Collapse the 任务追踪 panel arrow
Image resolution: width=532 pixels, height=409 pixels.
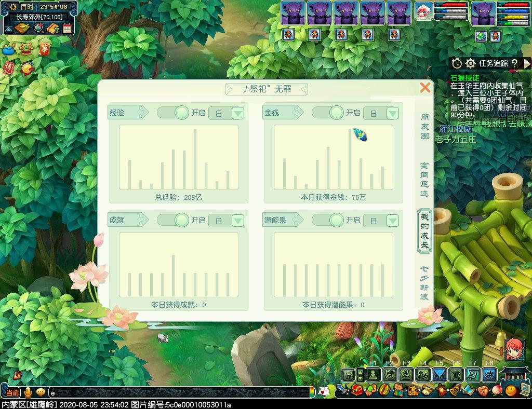click(x=527, y=63)
